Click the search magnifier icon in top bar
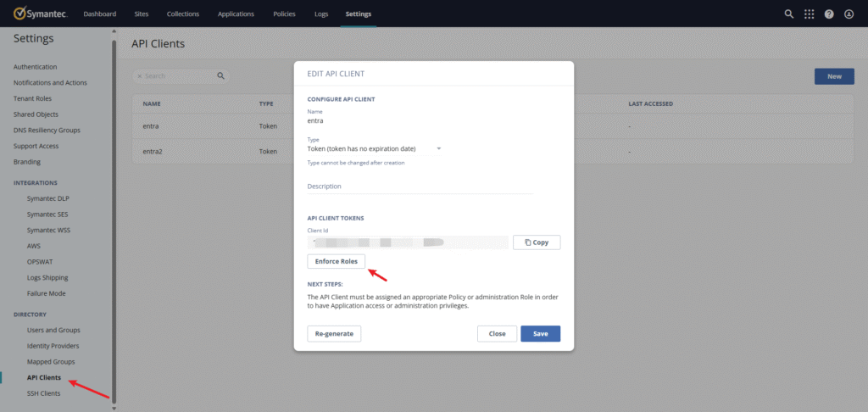The image size is (868, 412). point(789,14)
